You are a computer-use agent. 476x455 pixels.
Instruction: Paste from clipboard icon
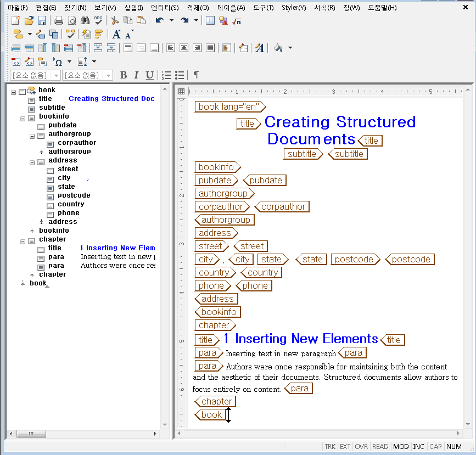tap(141, 21)
